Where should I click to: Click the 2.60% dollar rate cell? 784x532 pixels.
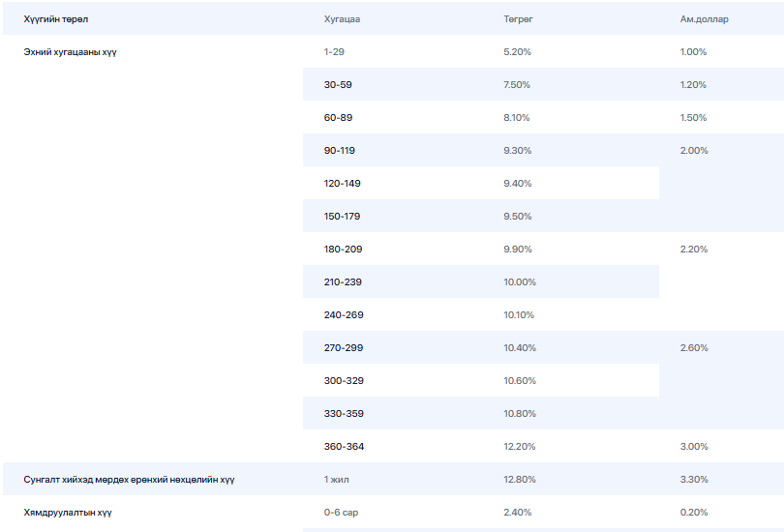click(694, 347)
